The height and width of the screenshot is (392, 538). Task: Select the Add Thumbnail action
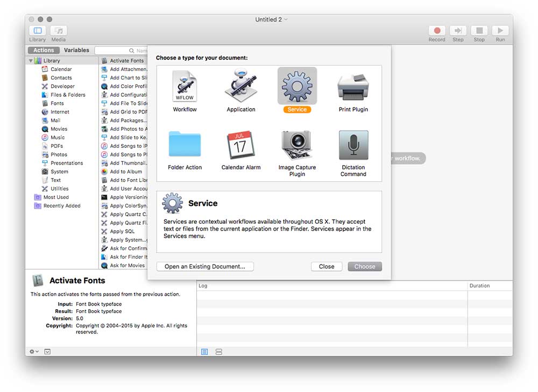[124, 163]
